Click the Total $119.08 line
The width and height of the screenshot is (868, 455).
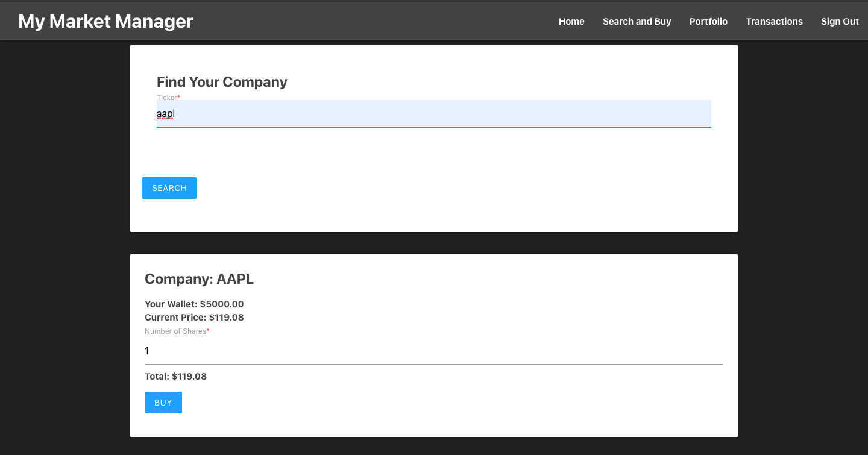(x=175, y=377)
